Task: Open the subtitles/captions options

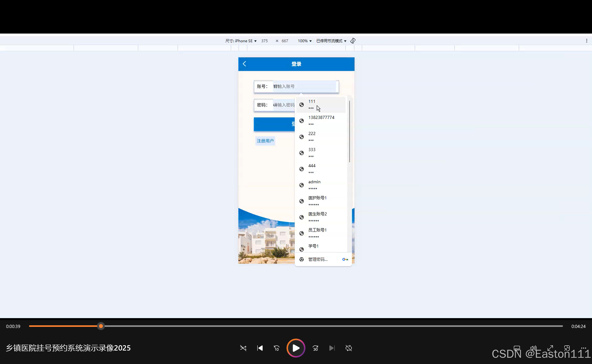Action: (x=517, y=348)
